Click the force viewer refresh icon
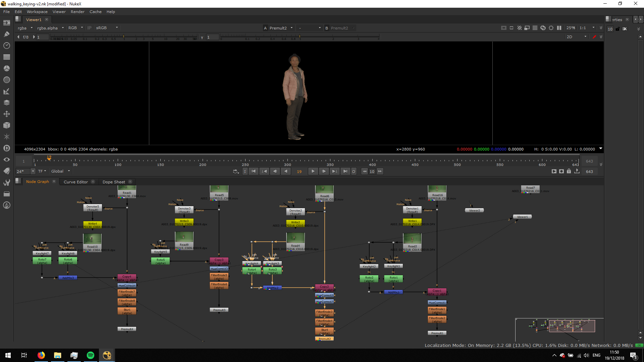 point(543,28)
